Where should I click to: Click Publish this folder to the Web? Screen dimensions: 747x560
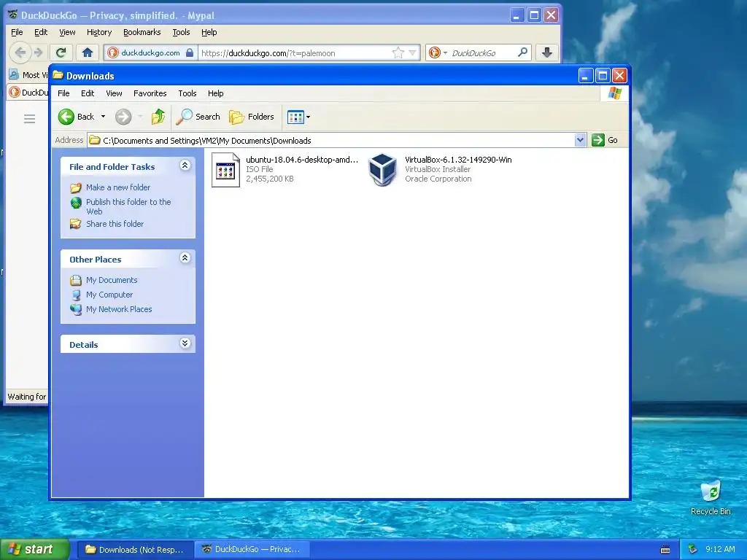128,206
